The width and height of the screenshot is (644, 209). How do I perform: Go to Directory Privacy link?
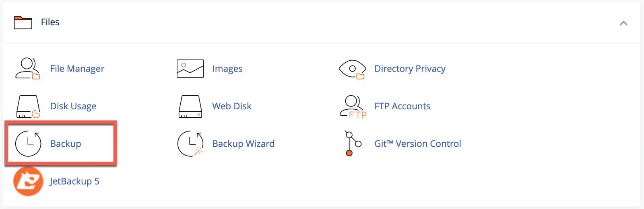coord(410,69)
